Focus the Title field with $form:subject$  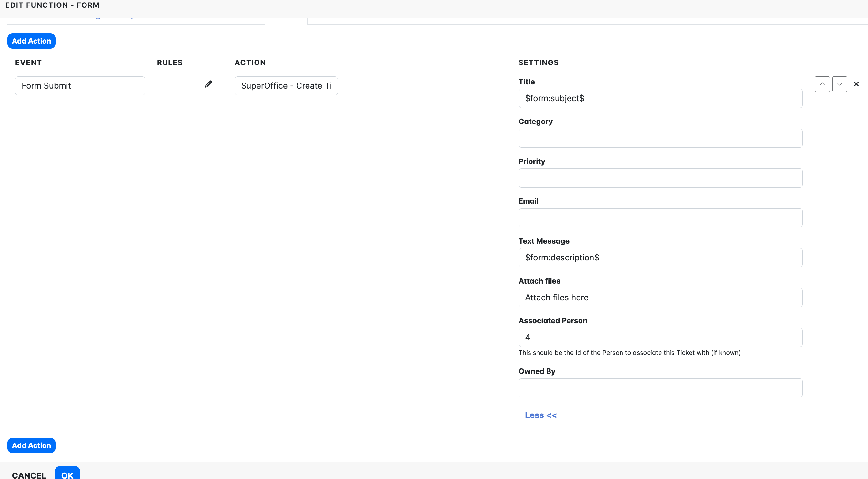tap(660, 98)
